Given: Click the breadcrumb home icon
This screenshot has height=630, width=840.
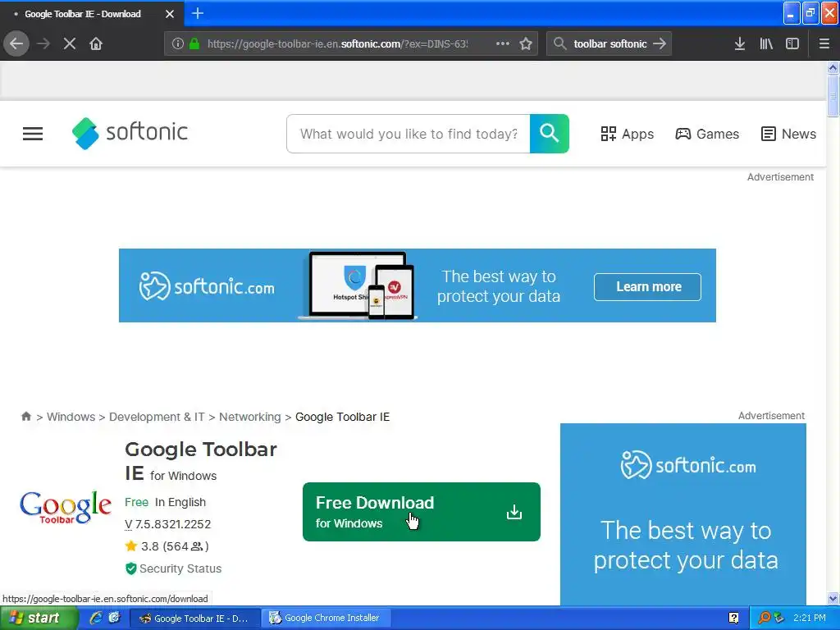Looking at the screenshot, I should pos(25,416).
